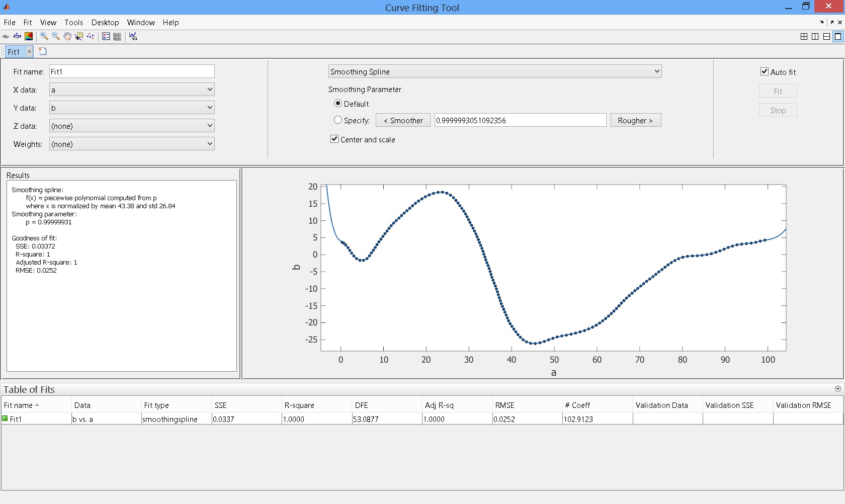The width and height of the screenshot is (845, 504).
Task: Open the X data dropdown
Action: 132,90
